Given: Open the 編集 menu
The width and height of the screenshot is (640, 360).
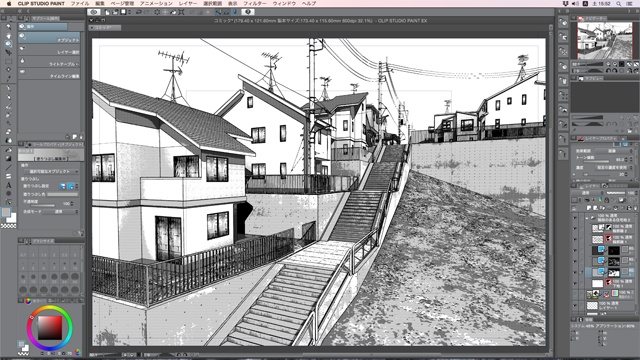Looking at the screenshot, I should click(100, 3).
